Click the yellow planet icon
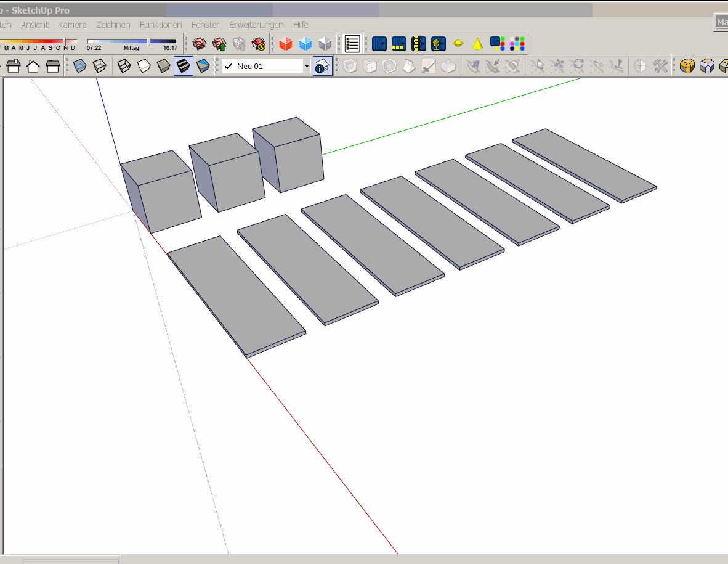The width and height of the screenshot is (728, 564). (458, 44)
